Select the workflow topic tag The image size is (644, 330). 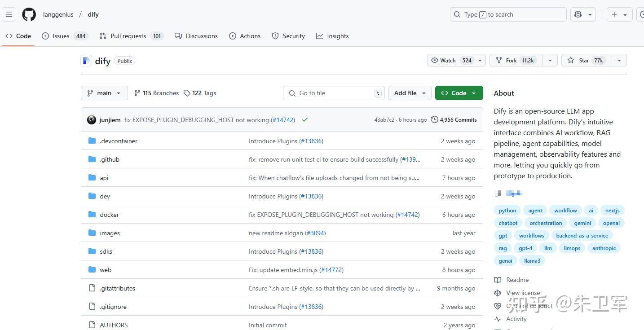565,211
